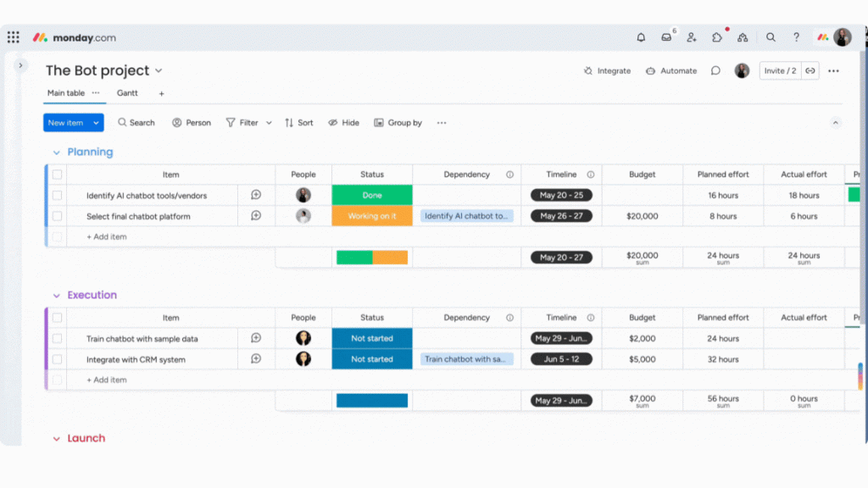Viewport: 868px width, 488px height.
Task: Open the New item dropdown arrow
Action: pos(97,123)
